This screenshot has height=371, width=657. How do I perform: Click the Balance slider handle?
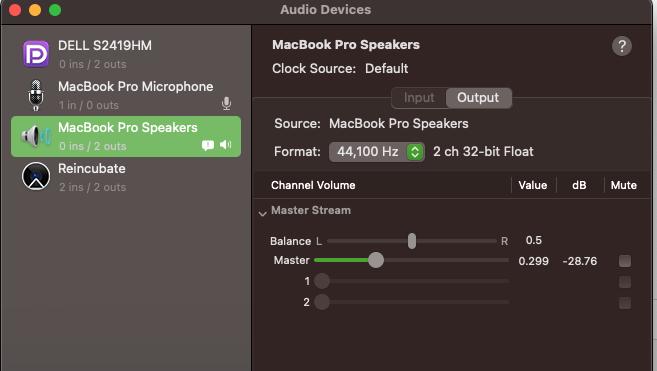click(412, 241)
